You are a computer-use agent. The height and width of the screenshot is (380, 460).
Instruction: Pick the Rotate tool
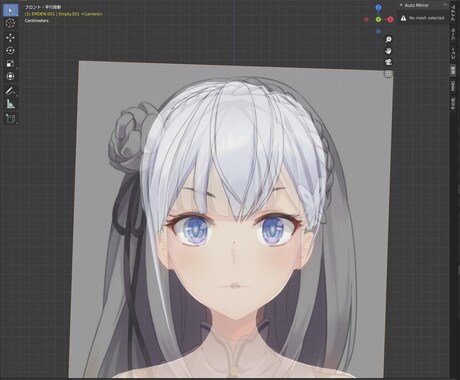click(x=10, y=51)
